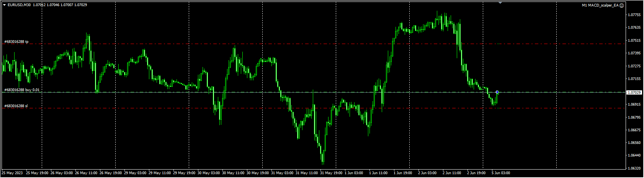Click the 1.06915 price scale label

(x=634, y=104)
